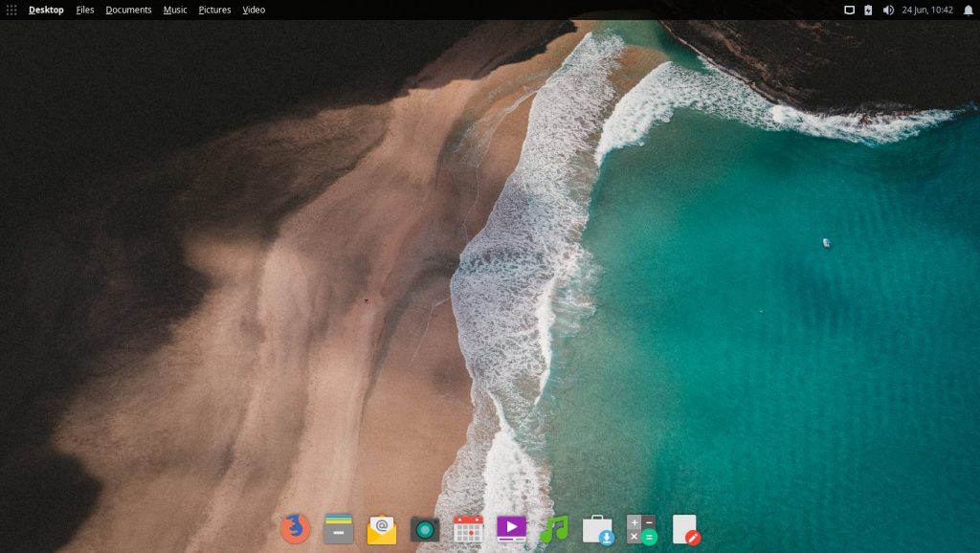The width and height of the screenshot is (980, 553).
Task: Click the volume speaker icon
Action: point(888,10)
